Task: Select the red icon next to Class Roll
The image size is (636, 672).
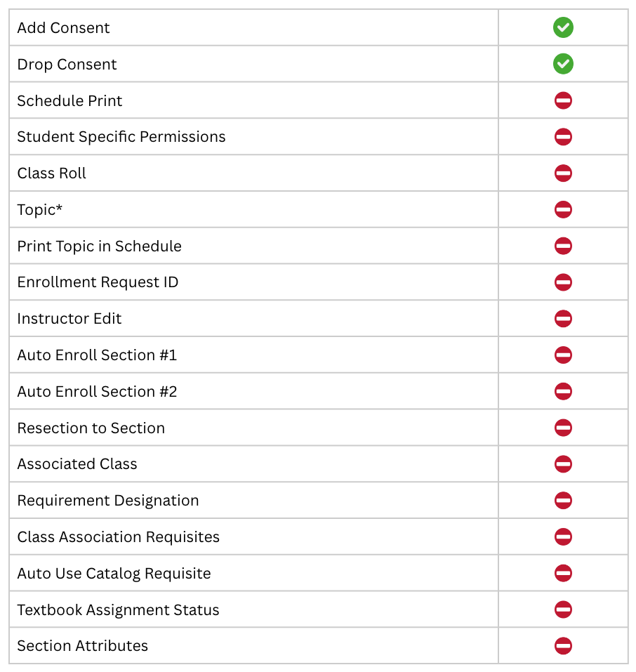Action: click(x=563, y=173)
